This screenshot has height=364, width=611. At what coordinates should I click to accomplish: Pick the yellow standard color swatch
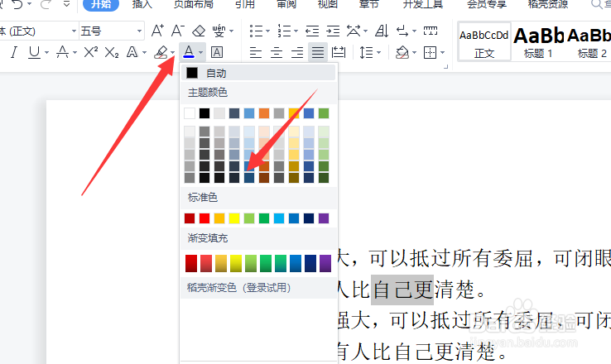(234, 218)
